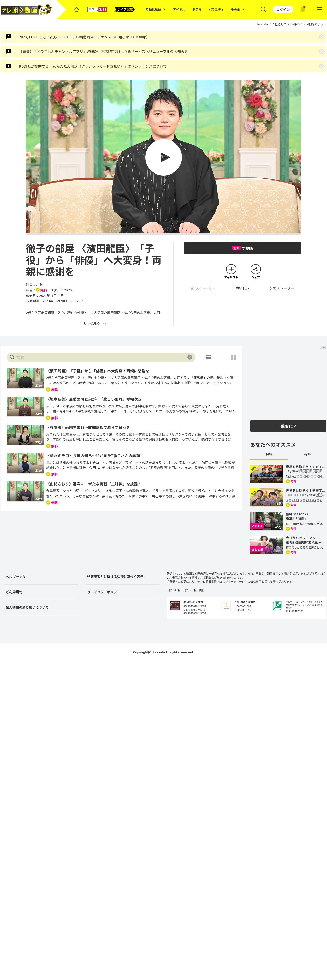
Task: Select the 有料 recommendations tab
Action: [x=307, y=454]
